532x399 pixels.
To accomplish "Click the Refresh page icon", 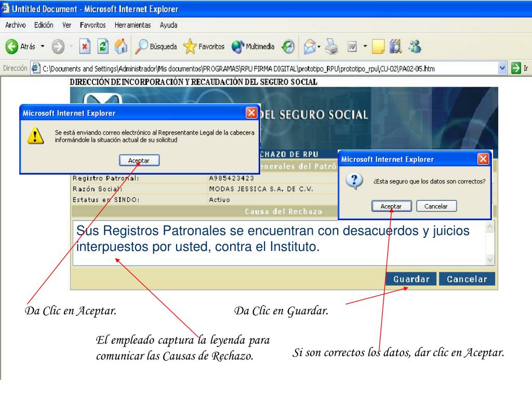I will (102, 46).
